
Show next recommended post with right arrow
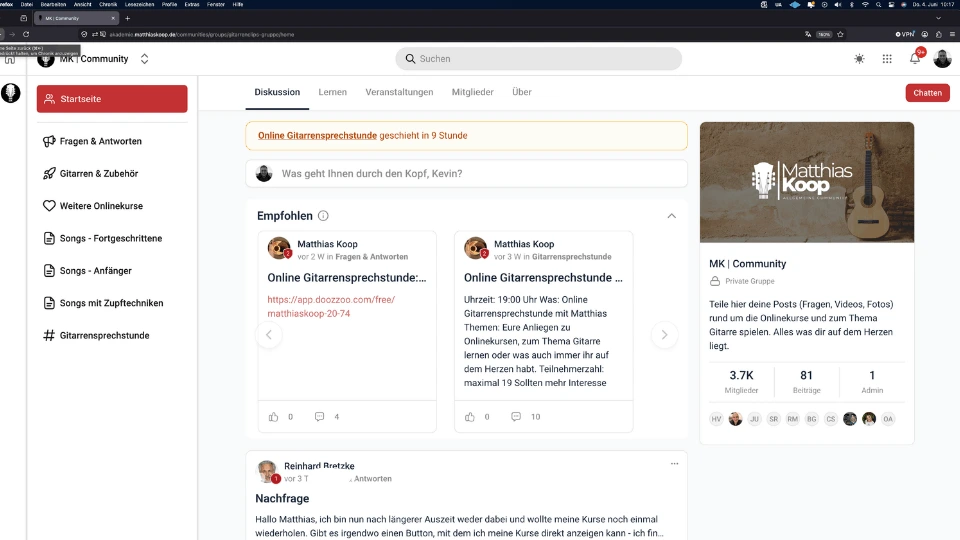664,335
